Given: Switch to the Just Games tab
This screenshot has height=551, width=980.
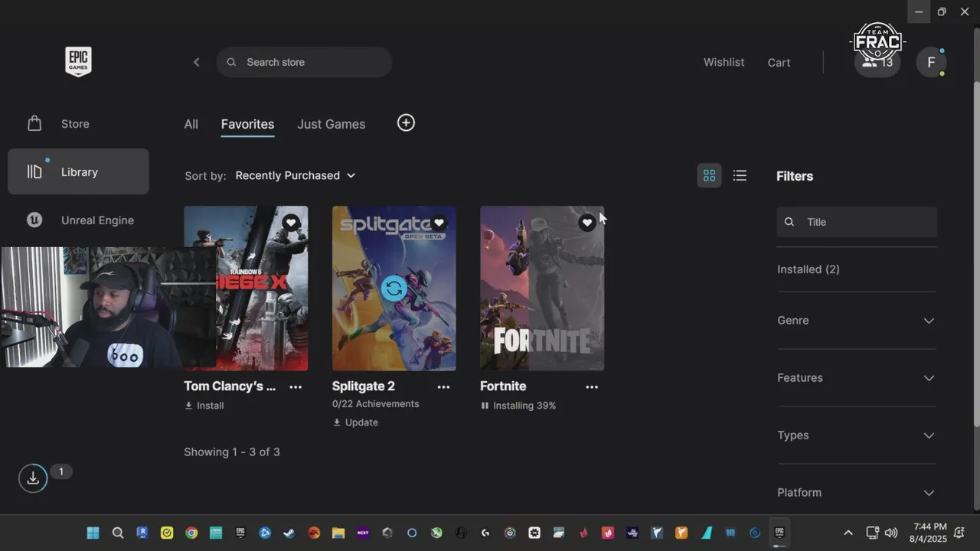Looking at the screenshot, I should coord(332,124).
